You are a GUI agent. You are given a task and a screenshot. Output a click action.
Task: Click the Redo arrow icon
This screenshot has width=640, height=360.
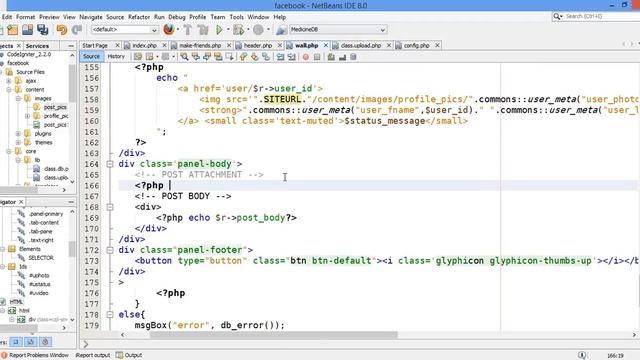[x=77, y=30]
